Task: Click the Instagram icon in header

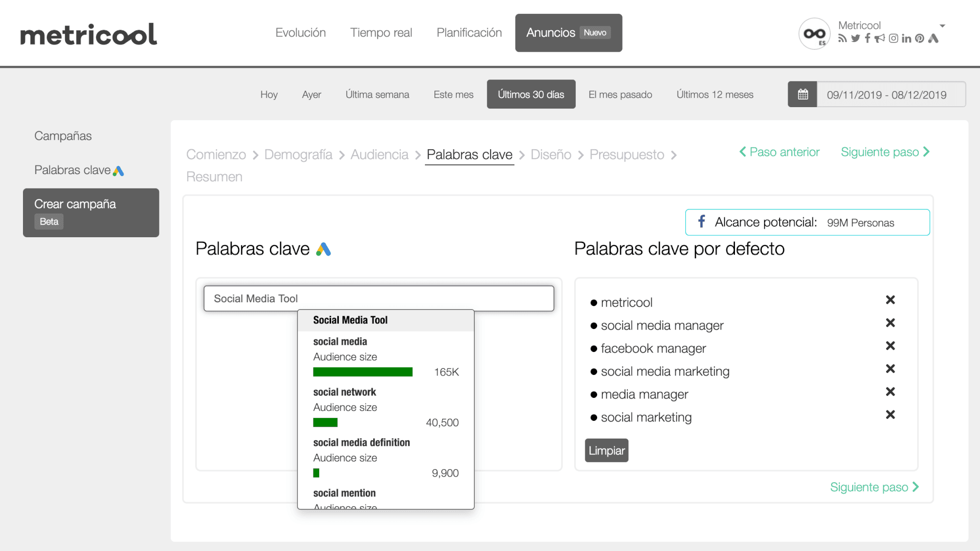Action: click(893, 38)
